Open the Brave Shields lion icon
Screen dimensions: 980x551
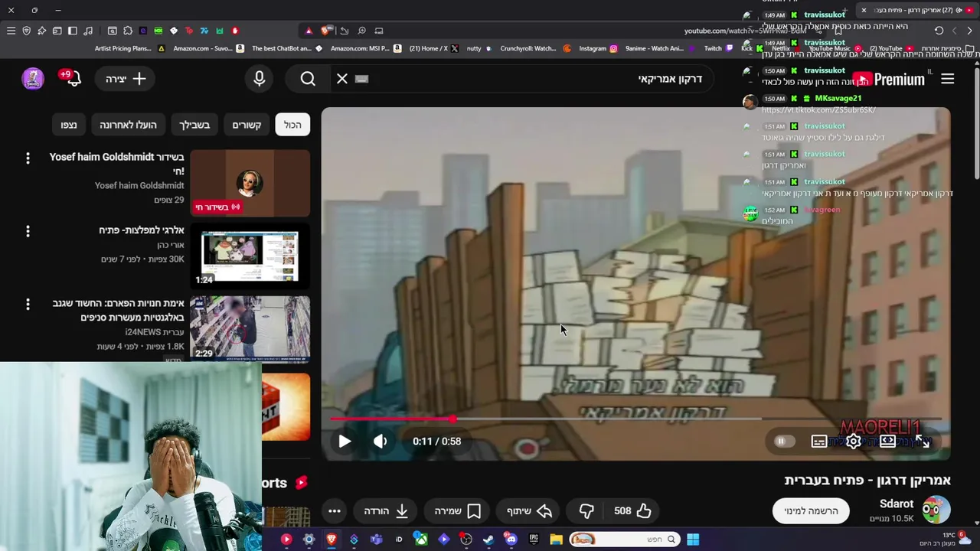(x=326, y=31)
